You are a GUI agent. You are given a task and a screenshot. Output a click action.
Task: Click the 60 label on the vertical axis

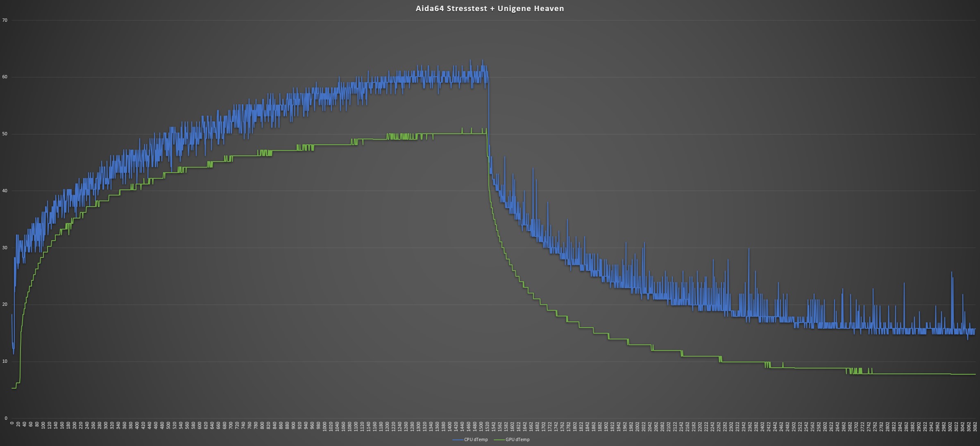click(5, 77)
